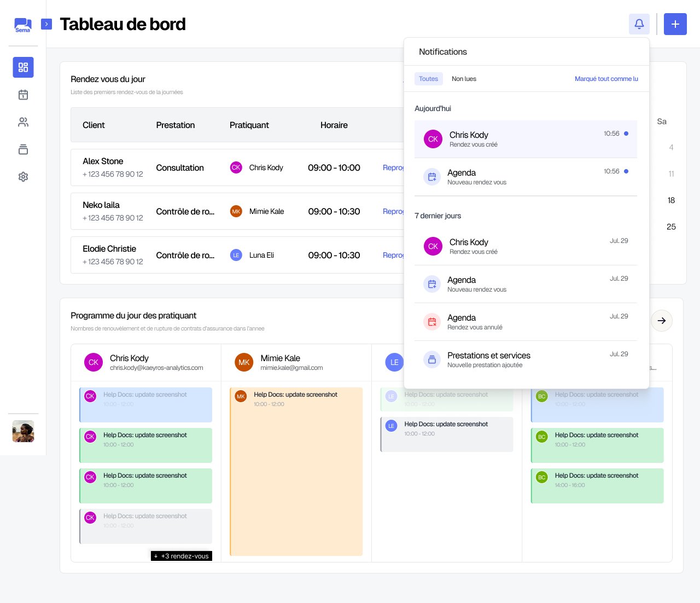Select Mimie Kale's orange appointment block

coord(296,471)
